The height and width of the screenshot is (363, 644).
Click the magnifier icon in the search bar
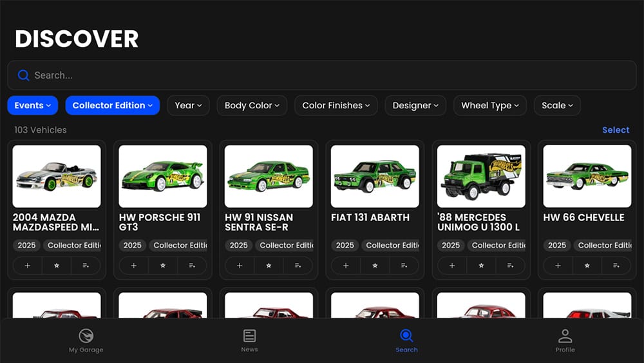tap(23, 75)
